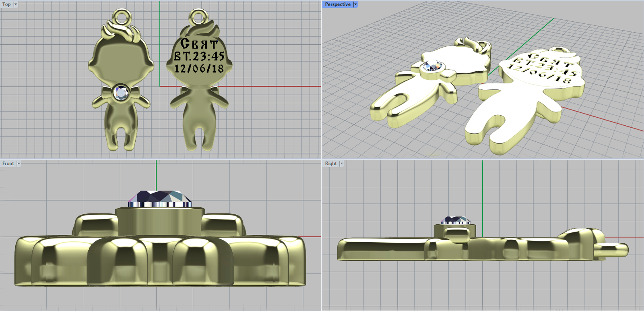Expand the Perspective viewport menu arrow
Screen dimensions: 644x311
(355, 4)
